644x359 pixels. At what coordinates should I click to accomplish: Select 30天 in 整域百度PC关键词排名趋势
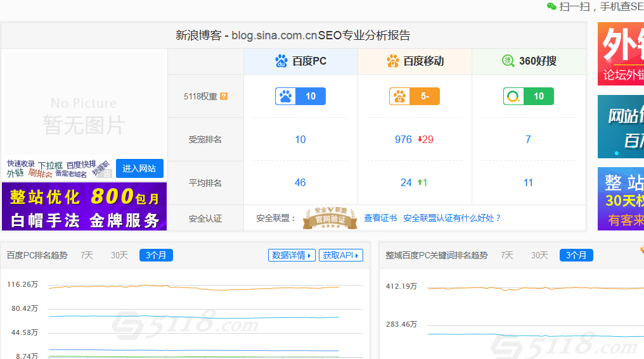point(539,255)
